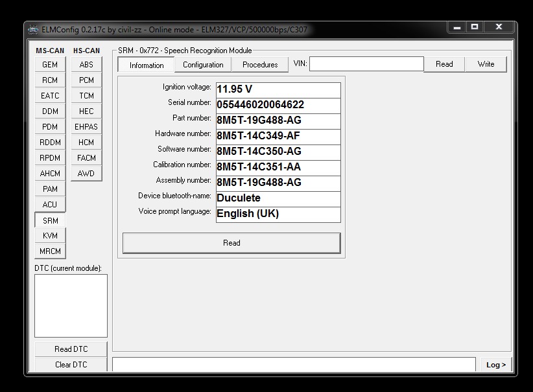The width and height of the screenshot is (533, 392).
Task: Open the Procedures tab
Action: click(x=260, y=65)
